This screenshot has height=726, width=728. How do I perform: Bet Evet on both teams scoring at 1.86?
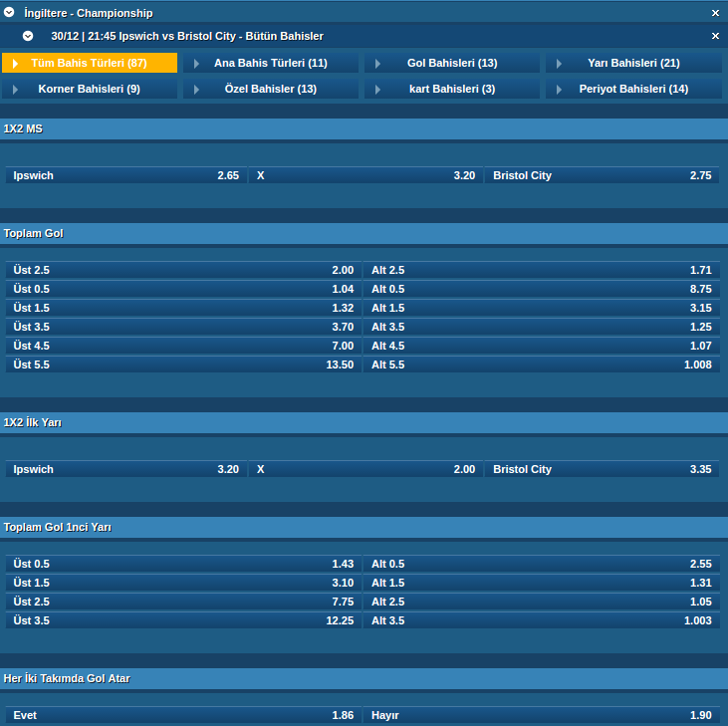(x=183, y=716)
